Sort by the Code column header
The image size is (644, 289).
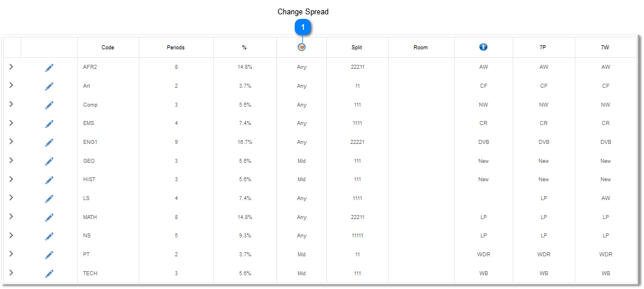(x=108, y=48)
